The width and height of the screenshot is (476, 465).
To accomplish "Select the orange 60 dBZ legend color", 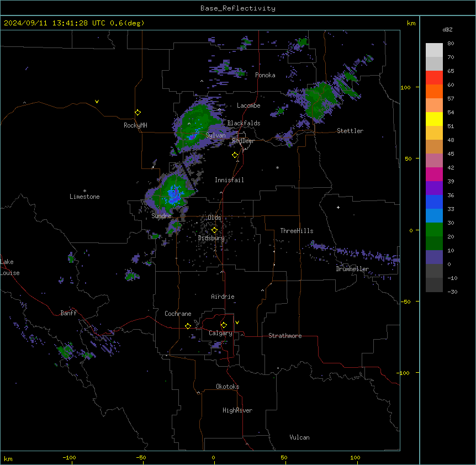I will pyautogui.click(x=434, y=91).
